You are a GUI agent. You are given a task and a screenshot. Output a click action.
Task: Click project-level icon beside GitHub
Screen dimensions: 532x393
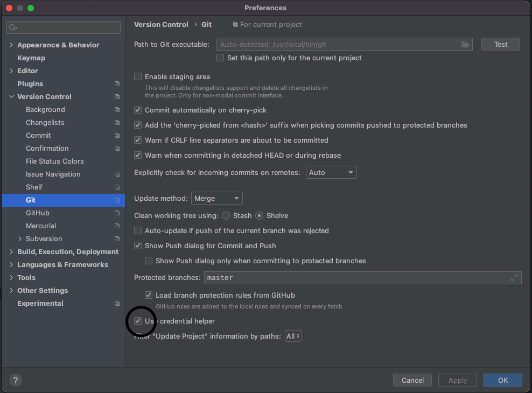click(117, 213)
